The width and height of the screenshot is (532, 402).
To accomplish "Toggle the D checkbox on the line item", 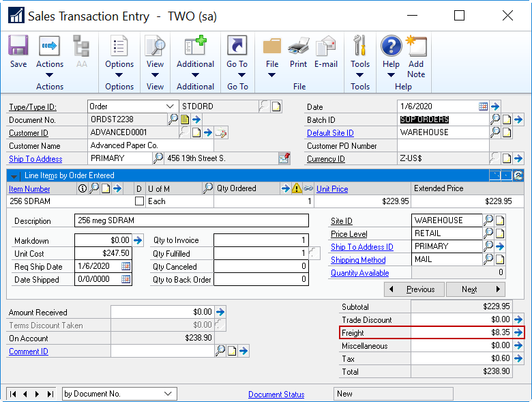I will (139, 201).
